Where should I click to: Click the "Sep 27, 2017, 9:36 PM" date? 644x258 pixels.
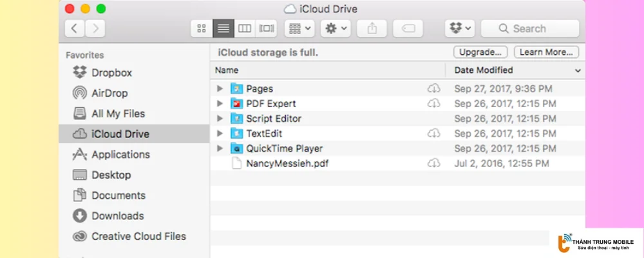tap(503, 88)
